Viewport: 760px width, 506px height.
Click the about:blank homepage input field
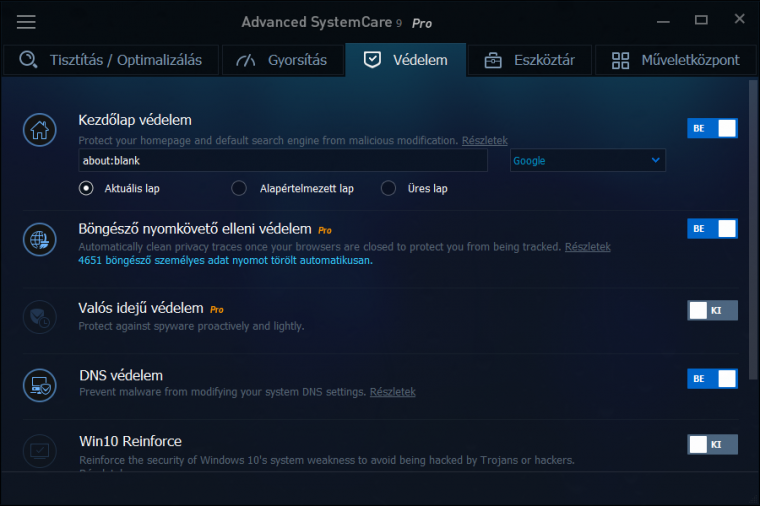[x=283, y=160]
